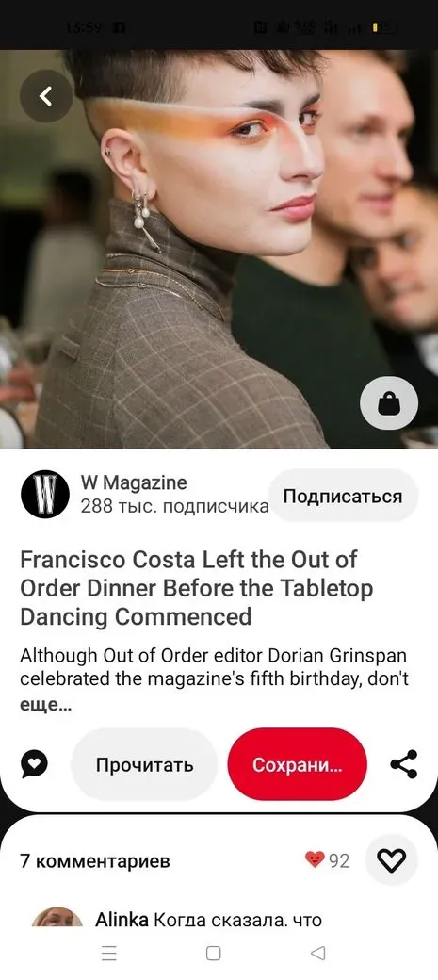This screenshot has height=980, width=438.
Task: View the 92 reactions emoji count
Action: click(x=328, y=860)
